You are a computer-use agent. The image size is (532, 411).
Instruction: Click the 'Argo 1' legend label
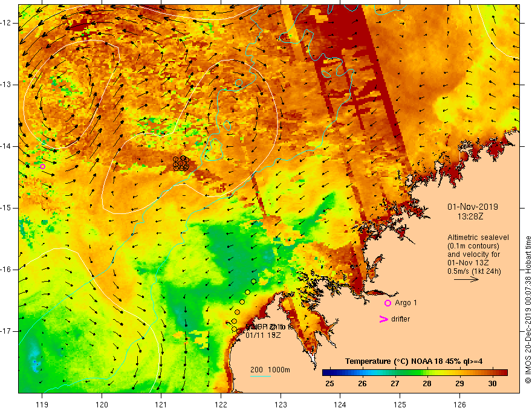tap(406, 303)
